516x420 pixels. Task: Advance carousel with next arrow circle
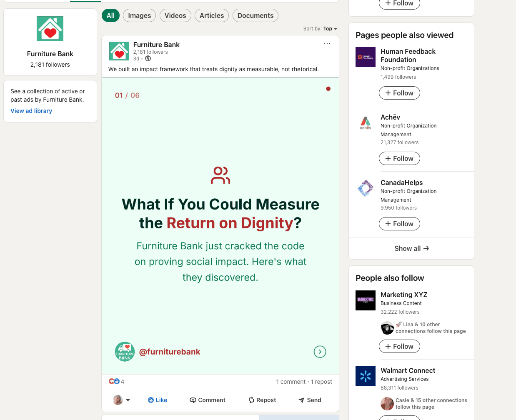320,352
